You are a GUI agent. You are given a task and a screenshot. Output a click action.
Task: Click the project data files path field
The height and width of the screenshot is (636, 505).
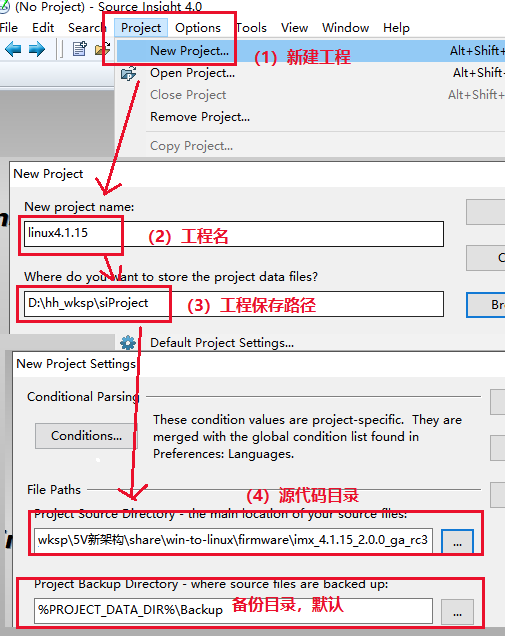(234, 304)
